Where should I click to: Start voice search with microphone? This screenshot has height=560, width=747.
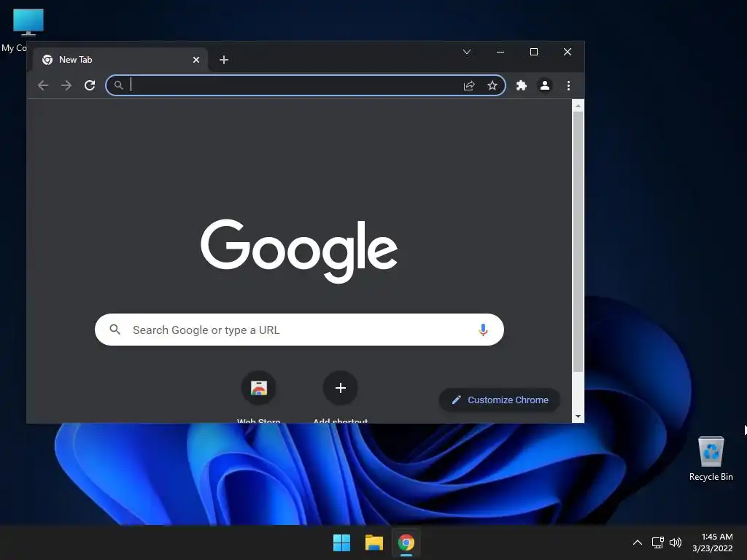pos(483,330)
